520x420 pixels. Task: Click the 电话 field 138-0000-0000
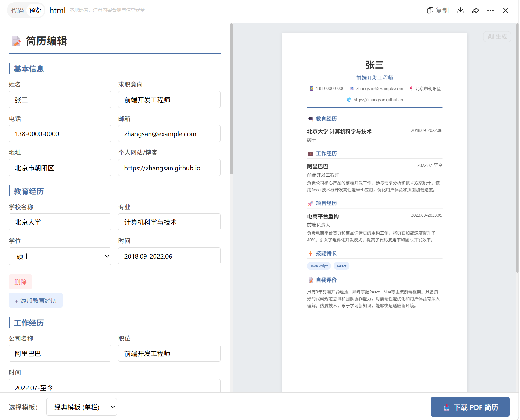point(60,133)
